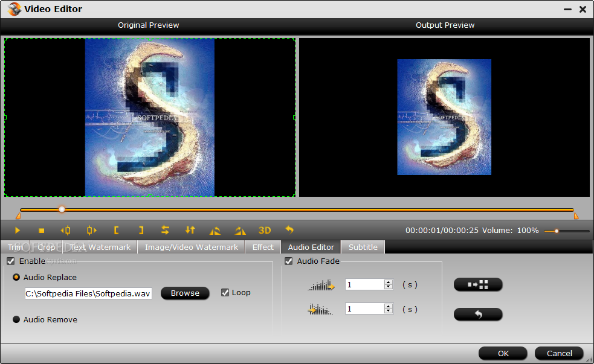Increase fade-out seconds with up arrow
The height and width of the screenshot is (364, 594).
[x=389, y=307]
